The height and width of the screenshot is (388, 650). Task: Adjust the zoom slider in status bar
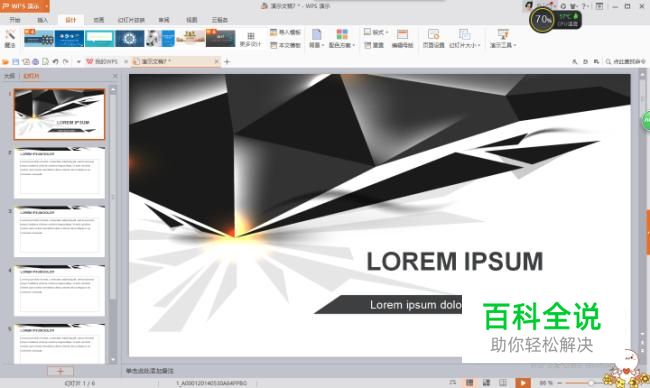591,383
